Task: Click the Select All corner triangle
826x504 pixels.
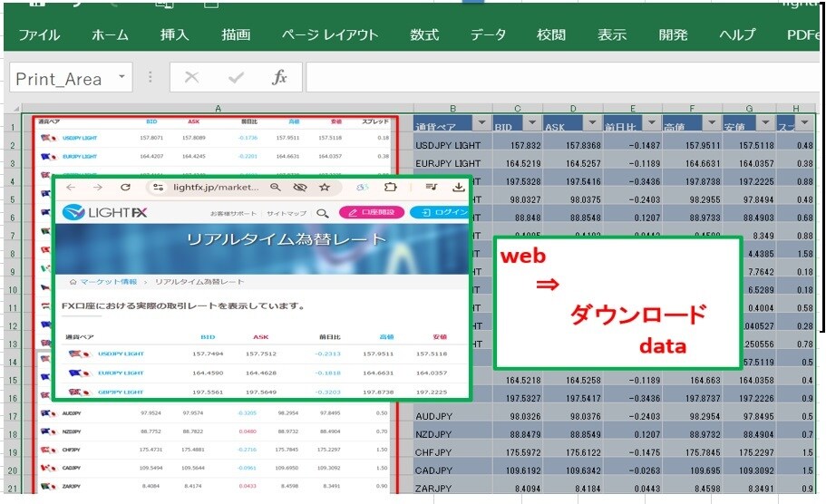Action: [x=16, y=109]
